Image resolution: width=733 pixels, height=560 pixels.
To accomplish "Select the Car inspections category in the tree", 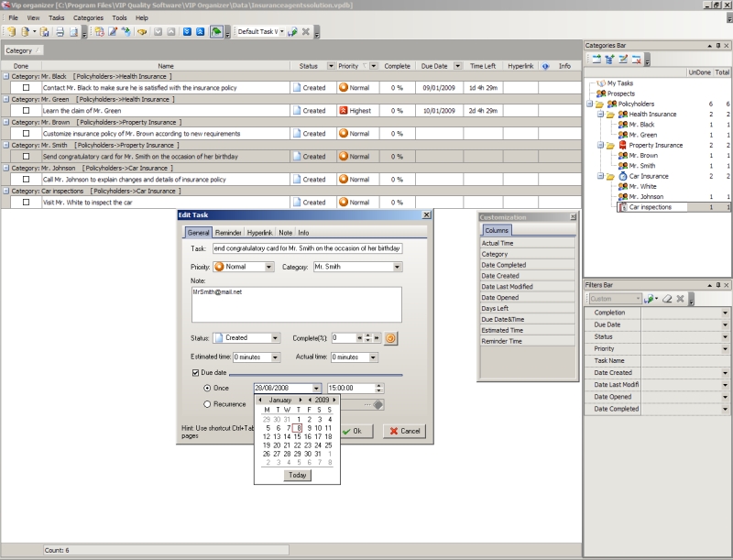I will pyautogui.click(x=650, y=207).
